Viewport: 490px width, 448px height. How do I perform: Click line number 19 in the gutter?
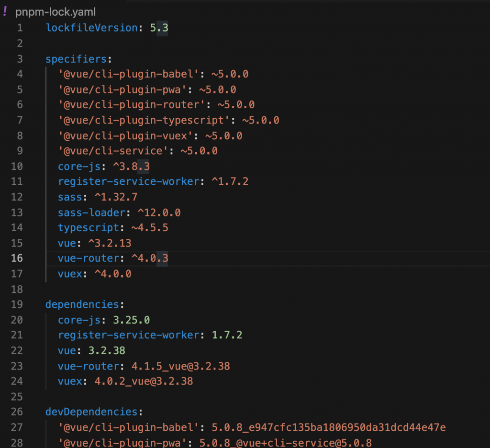(x=17, y=304)
